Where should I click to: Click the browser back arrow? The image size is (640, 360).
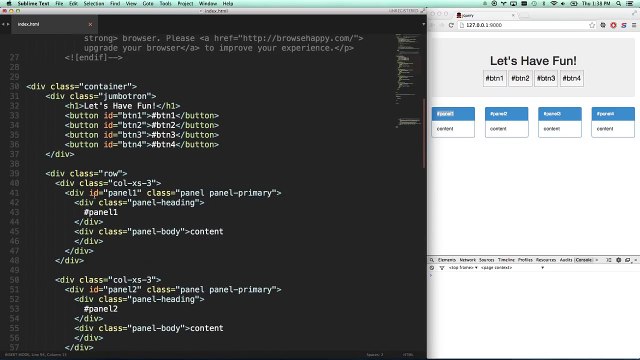pos(433,25)
